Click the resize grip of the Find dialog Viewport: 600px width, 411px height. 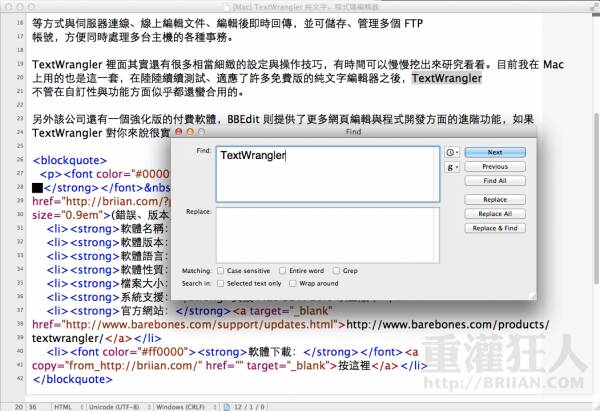pos(532,295)
